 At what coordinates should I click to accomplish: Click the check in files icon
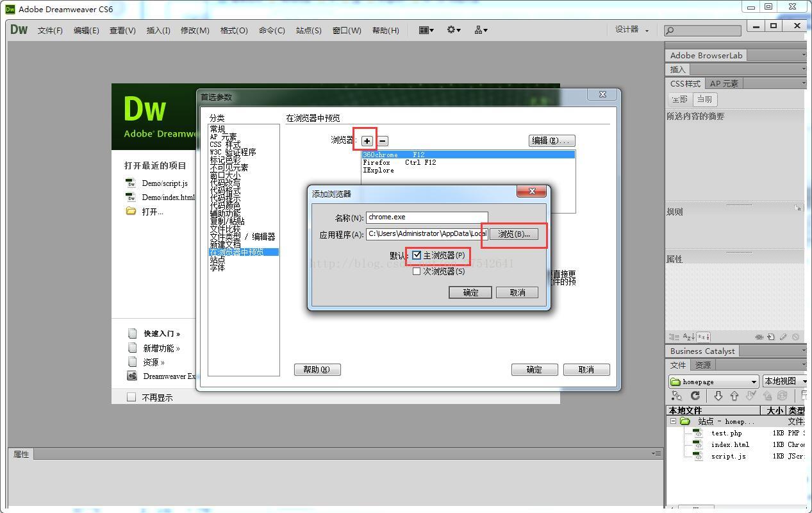[767, 396]
